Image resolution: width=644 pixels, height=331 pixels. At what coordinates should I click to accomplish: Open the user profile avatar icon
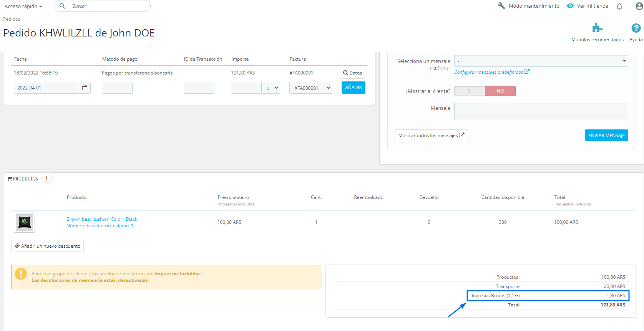point(639,6)
